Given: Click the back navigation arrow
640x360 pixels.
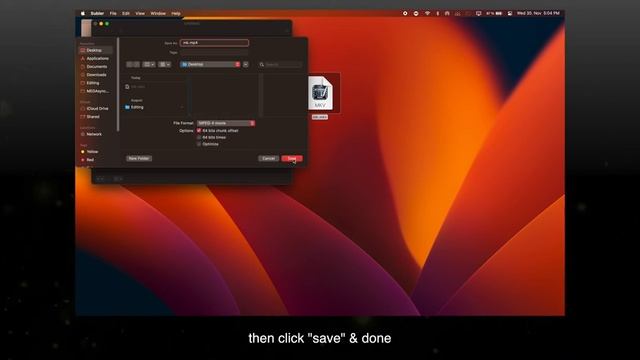Looking at the screenshot, I should pos(129,64).
